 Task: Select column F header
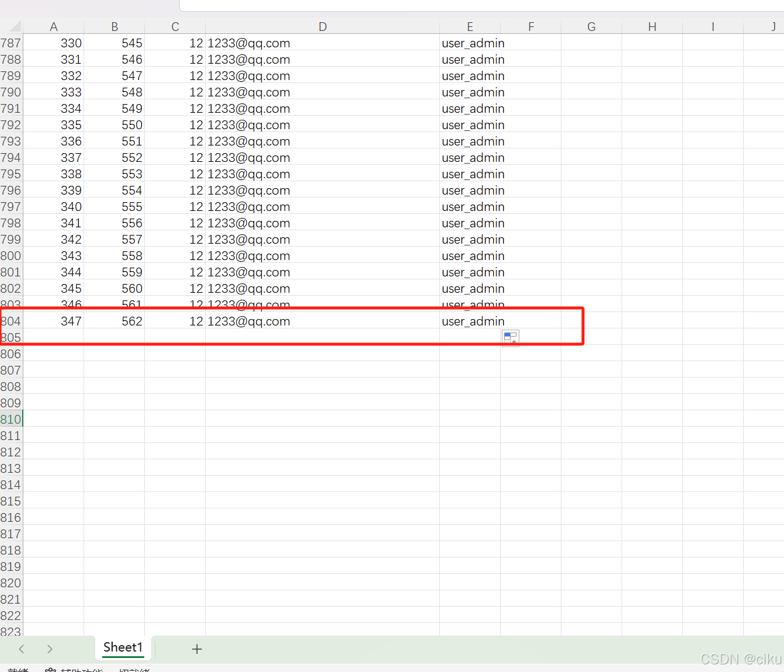pos(531,26)
